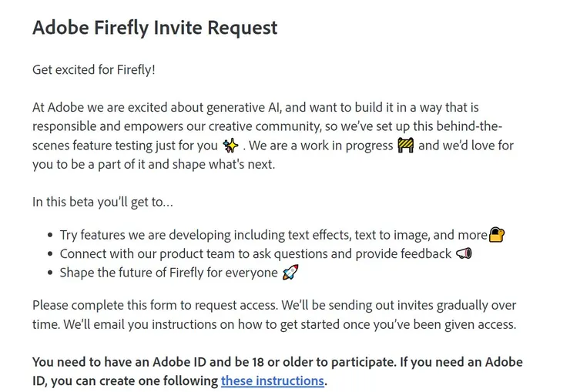Click the yellow emoji after 'and more'

(x=497, y=235)
